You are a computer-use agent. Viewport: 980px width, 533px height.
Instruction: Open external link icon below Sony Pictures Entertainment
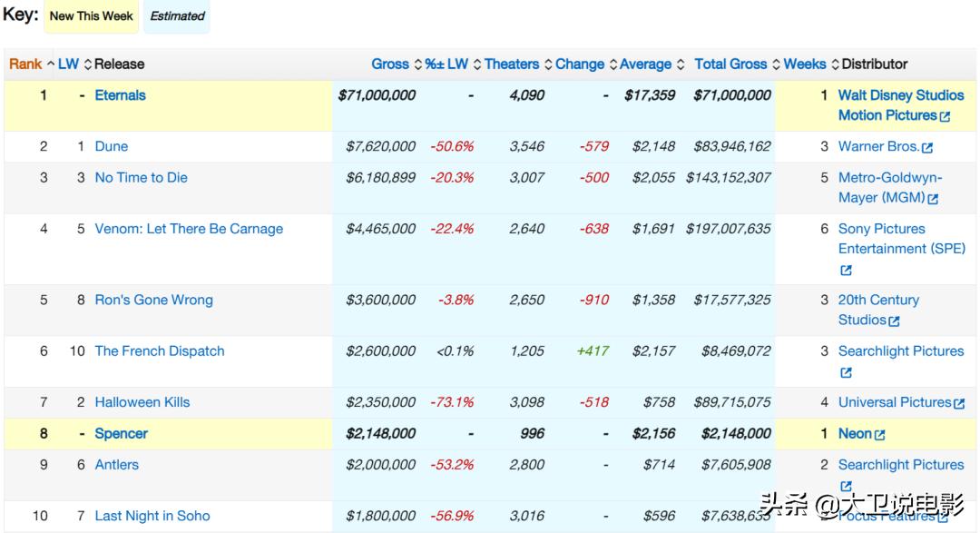[x=846, y=270]
